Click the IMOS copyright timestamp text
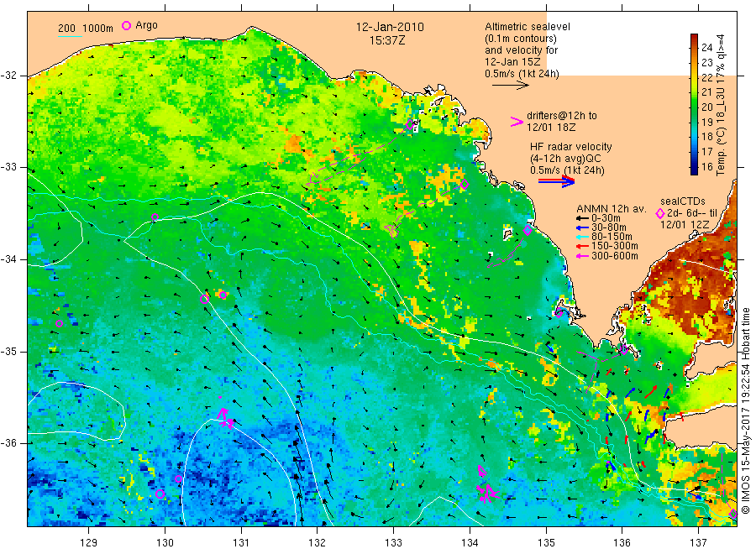756x554 pixels. [x=747, y=411]
